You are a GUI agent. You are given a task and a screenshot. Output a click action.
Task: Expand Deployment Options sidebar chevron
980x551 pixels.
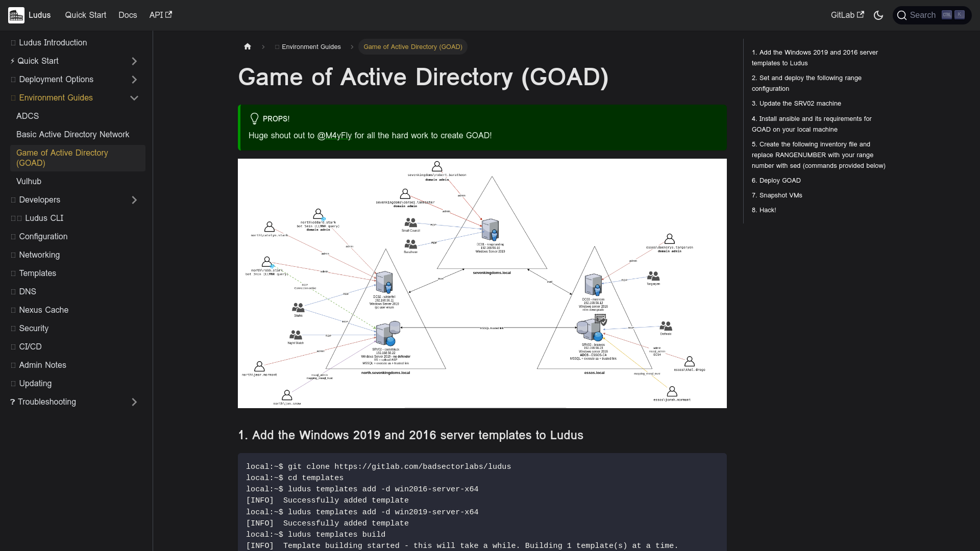tap(134, 80)
